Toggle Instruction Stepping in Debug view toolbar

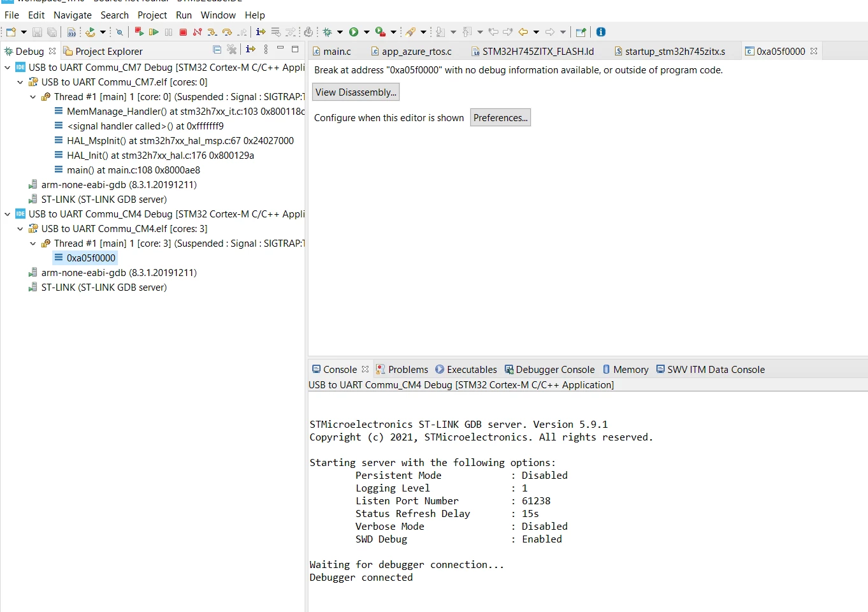click(250, 49)
